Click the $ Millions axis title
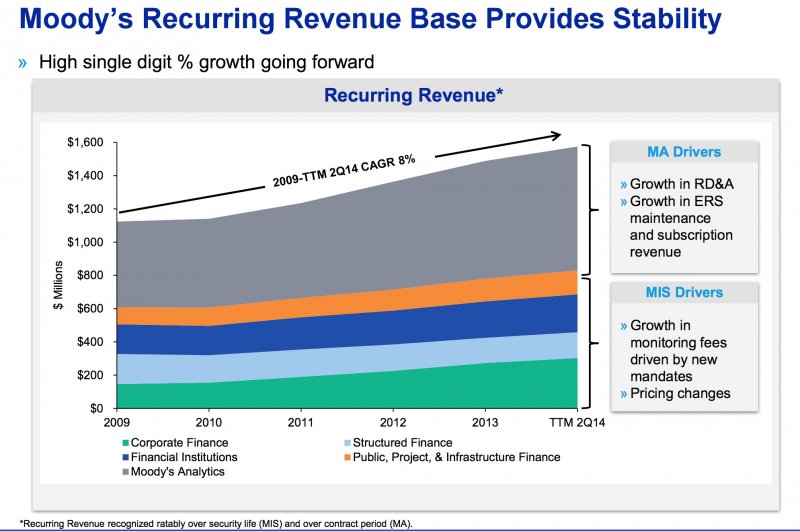Viewport: 800px width, 531px height. pyautogui.click(x=58, y=285)
